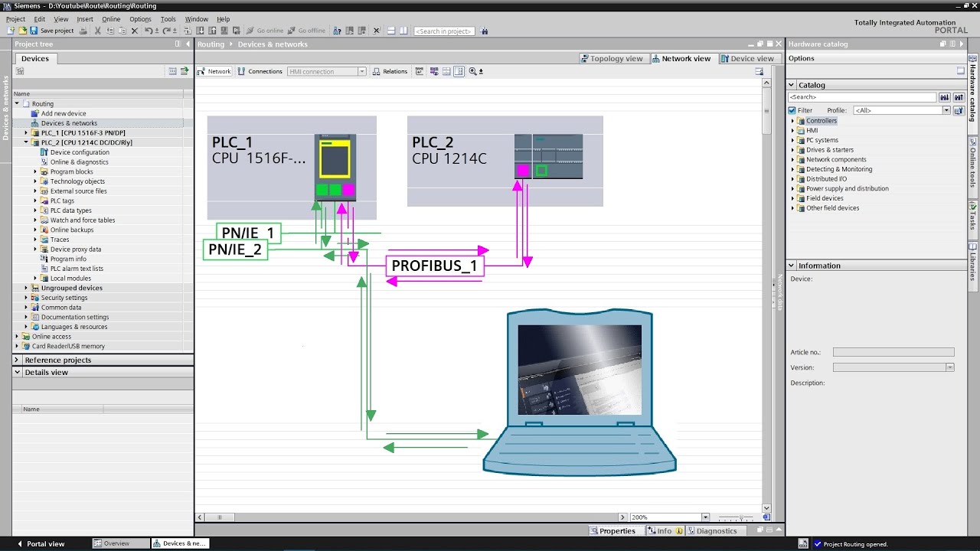
Task: Toggle the show address labels icon
Action: click(434, 71)
